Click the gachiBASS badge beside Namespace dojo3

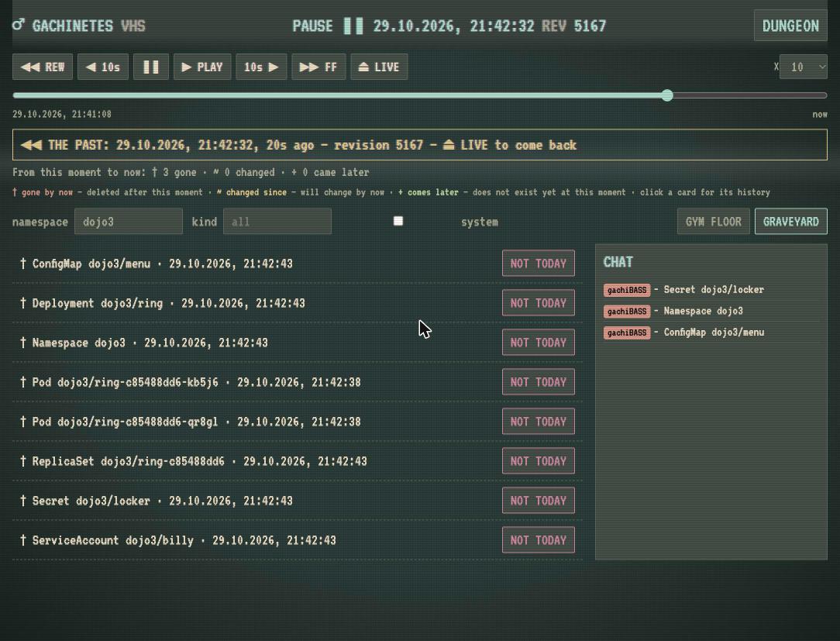click(x=627, y=312)
